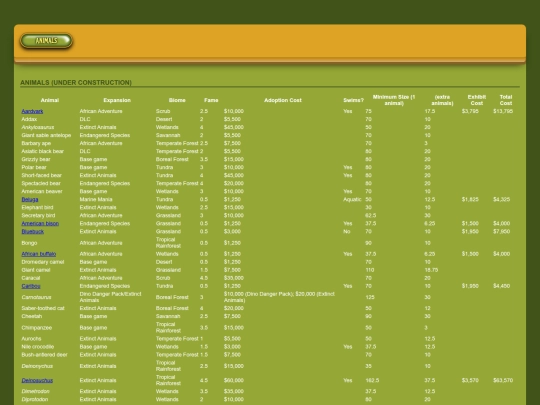This screenshot has width=540, height=405.
Task: Click the $35,000 adoption cost for Caracal
Action: click(233, 278)
